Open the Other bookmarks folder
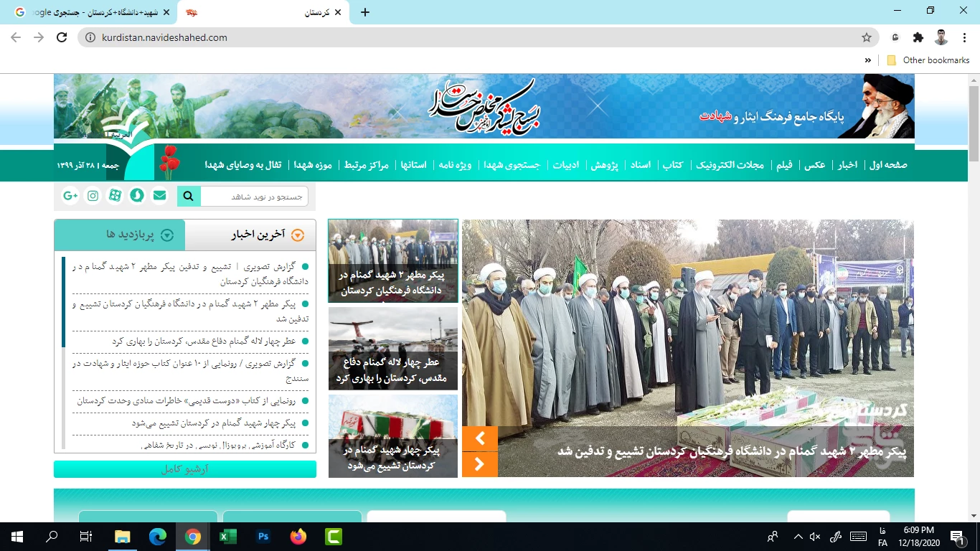Viewport: 980px width, 551px height. coord(928,60)
